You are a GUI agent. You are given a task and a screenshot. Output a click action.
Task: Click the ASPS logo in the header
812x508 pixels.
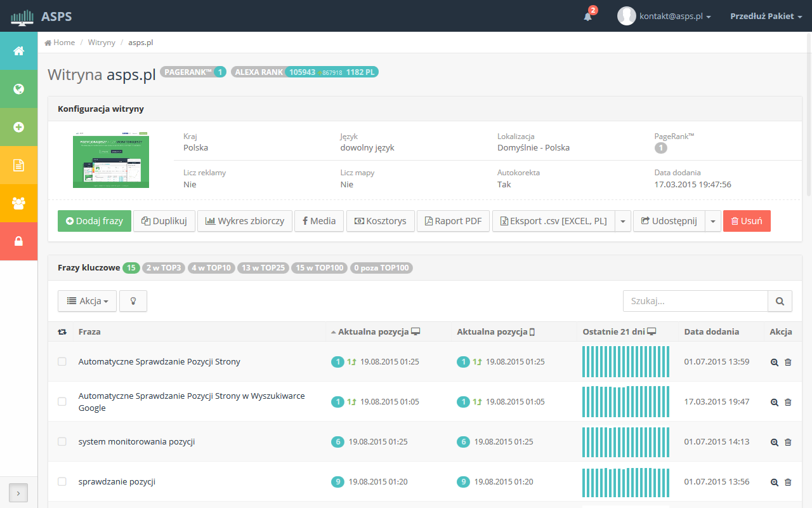pos(41,16)
